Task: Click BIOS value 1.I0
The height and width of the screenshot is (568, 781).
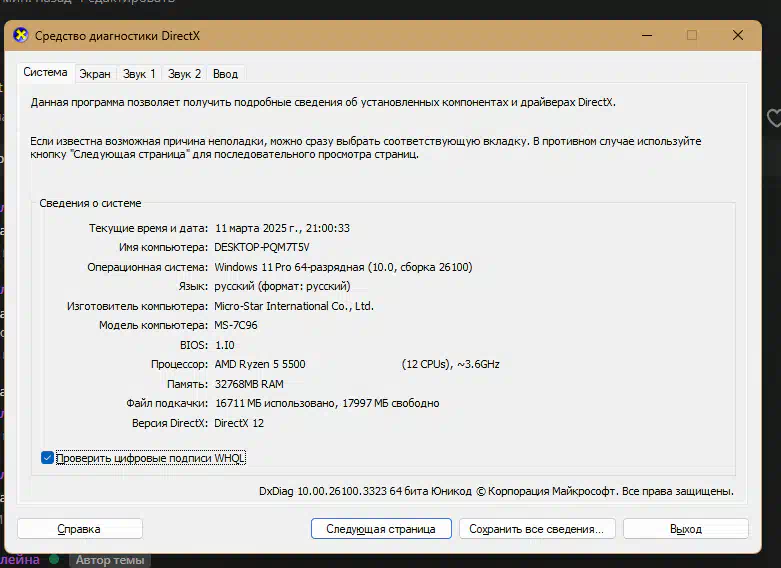Action: tap(225, 345)
